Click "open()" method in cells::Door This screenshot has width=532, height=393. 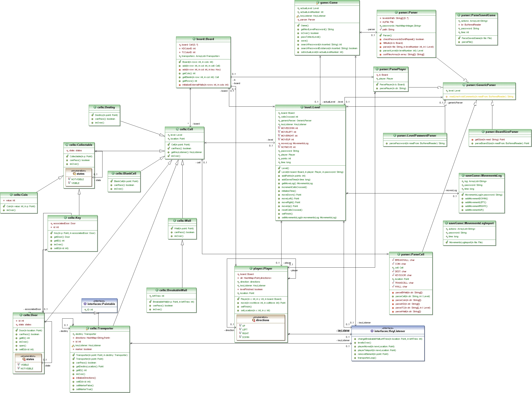click(23, 346)
